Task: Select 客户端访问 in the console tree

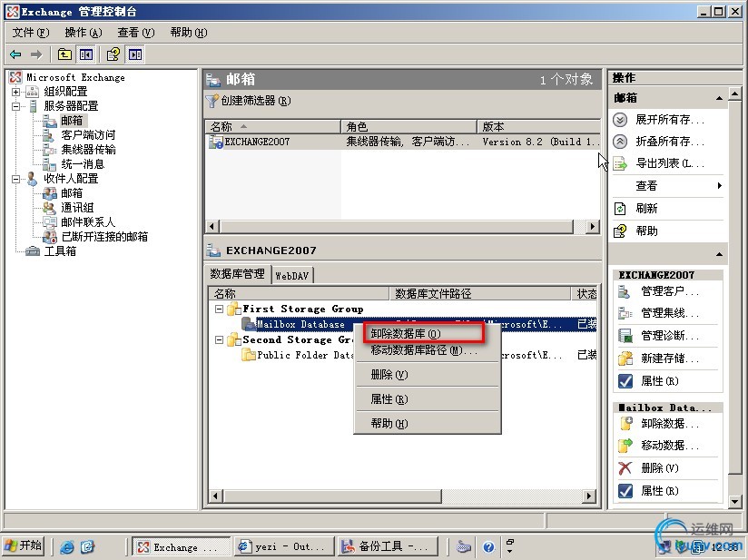Action: click(88, 135)
